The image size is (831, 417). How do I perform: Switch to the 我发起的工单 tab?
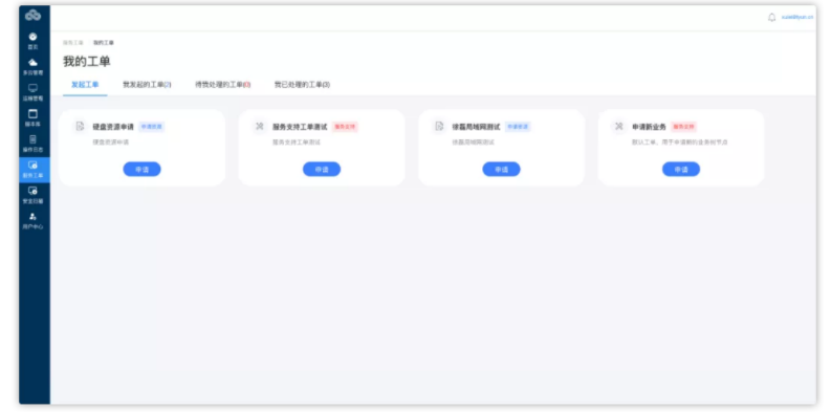147,85
